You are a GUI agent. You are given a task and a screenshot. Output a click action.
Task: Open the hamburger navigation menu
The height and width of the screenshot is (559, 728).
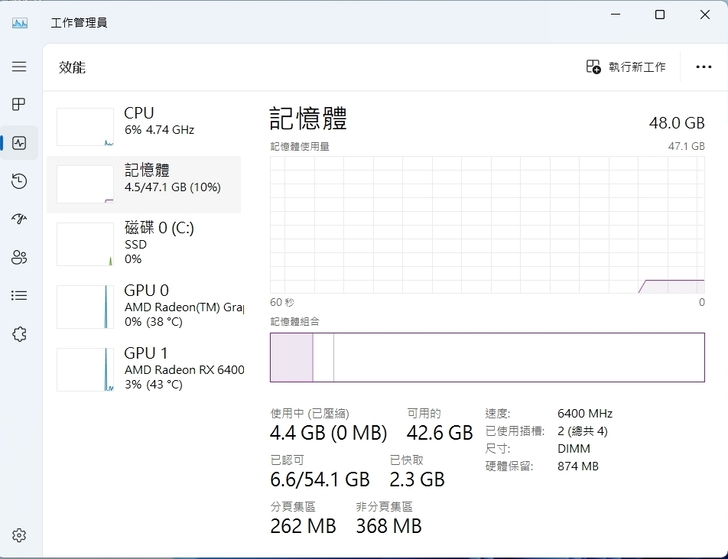pos(19,66)
